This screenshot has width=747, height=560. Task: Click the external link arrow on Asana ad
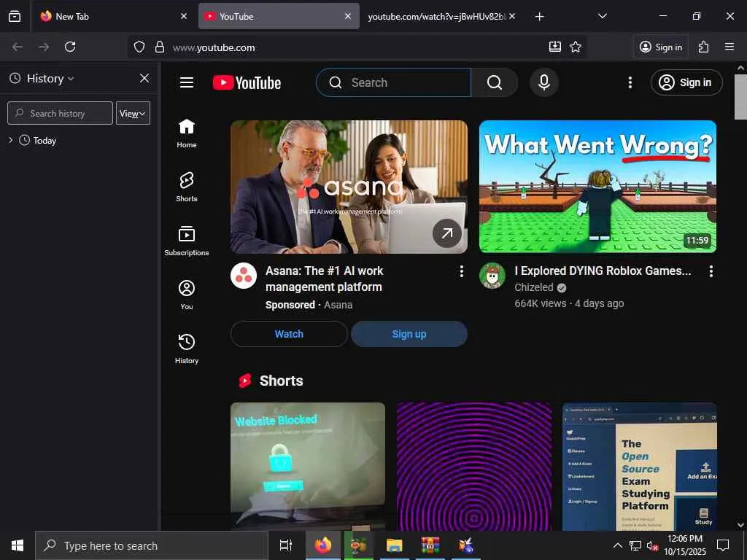click(x=447, y=233)
